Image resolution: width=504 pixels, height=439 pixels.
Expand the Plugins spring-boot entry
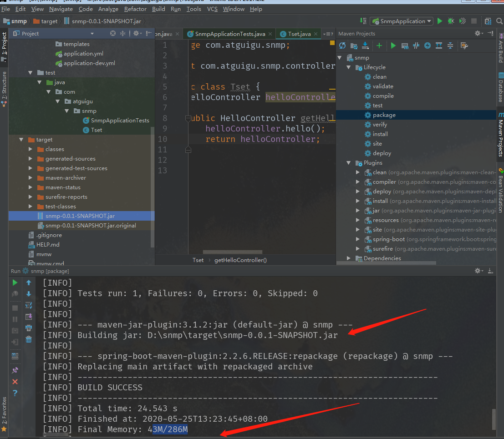click(358, 239)
